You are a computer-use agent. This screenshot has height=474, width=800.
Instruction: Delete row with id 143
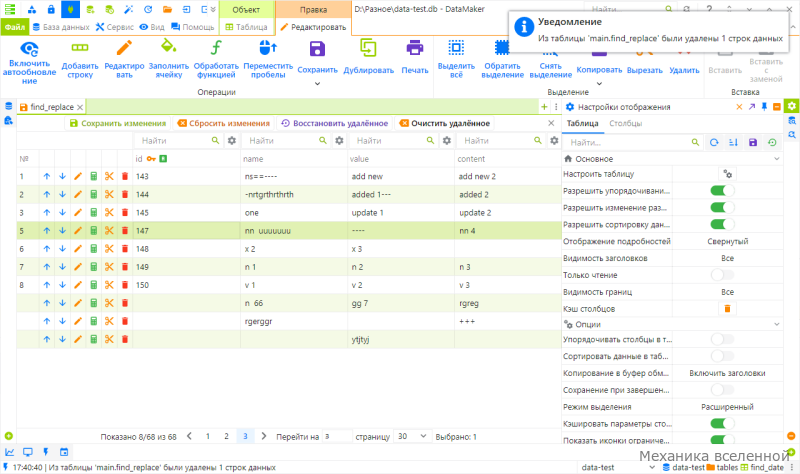125,177
